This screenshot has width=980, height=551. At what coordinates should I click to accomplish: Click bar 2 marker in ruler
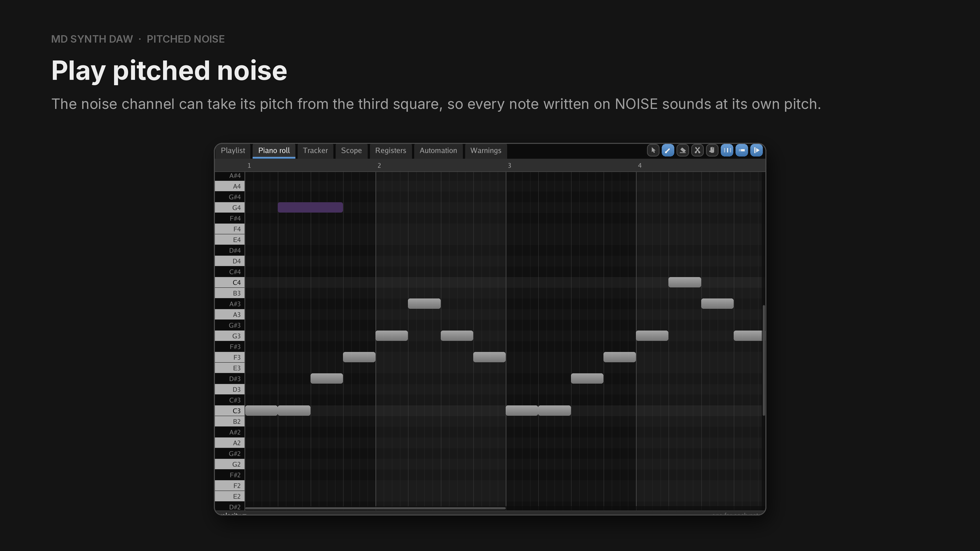tap(379, 165)
